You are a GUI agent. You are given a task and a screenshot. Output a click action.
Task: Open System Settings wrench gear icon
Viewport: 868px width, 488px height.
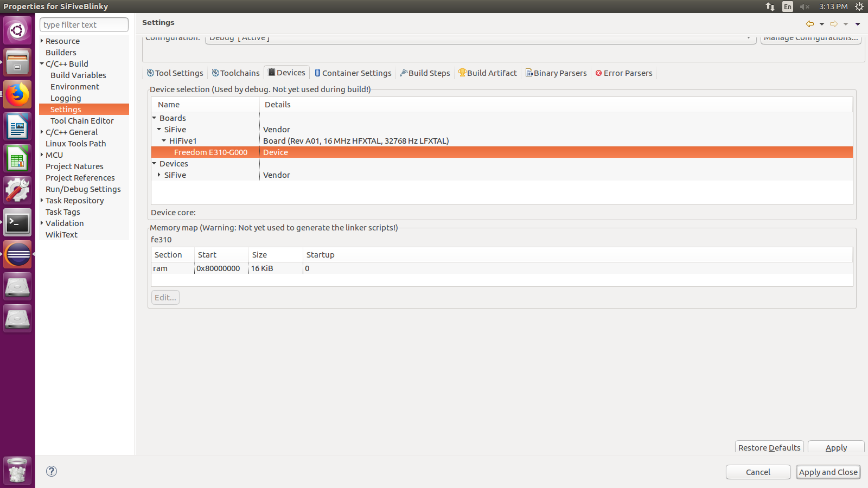click(x=17, y=190)
